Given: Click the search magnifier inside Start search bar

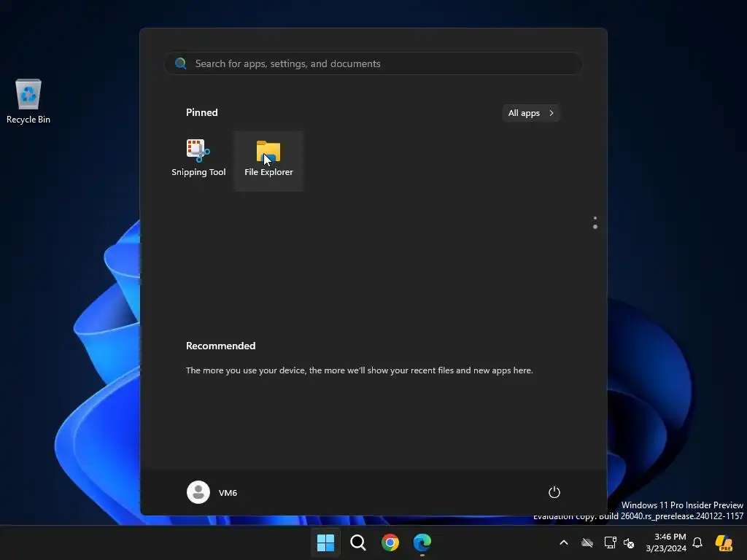Looking at the screenshot, I should (181, 63).
